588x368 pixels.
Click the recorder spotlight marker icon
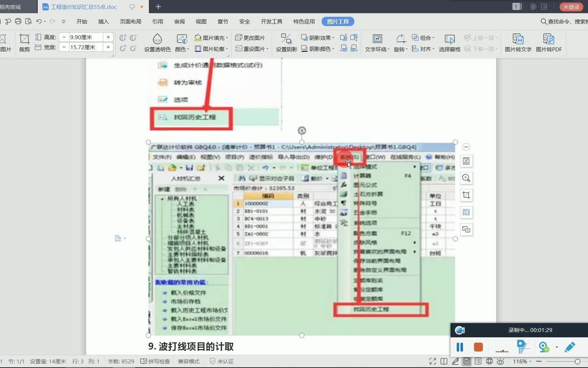(523, 347)
